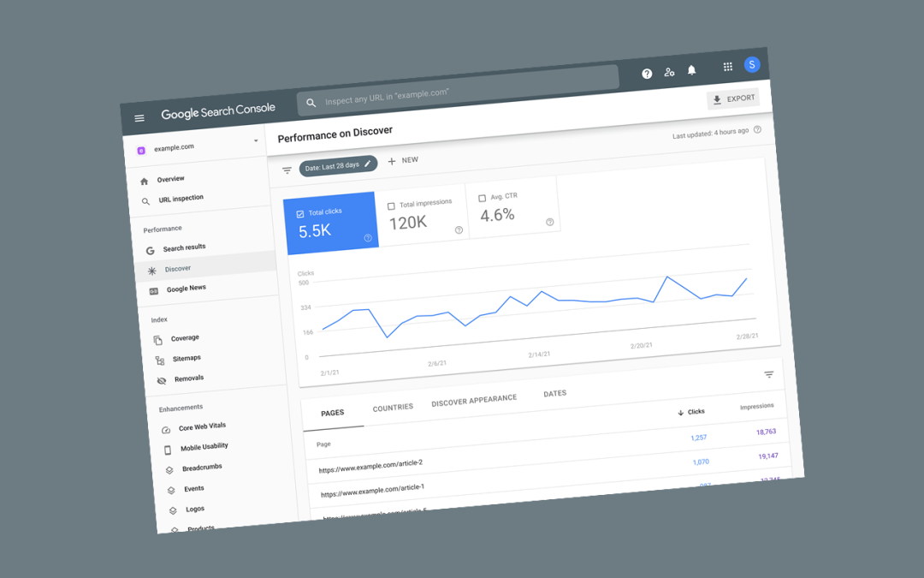Open the account avatar labeled S
This screenshot has height=578, width=924.
[752, 65]
